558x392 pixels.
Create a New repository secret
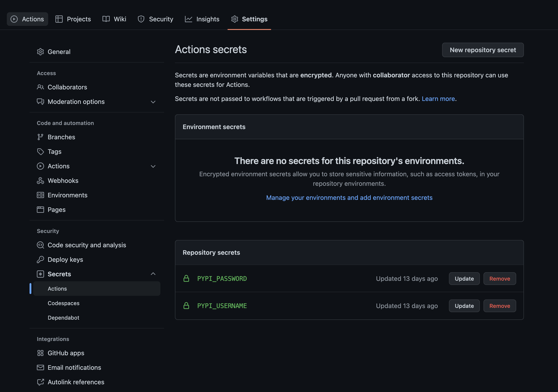(x=483, y=50)
